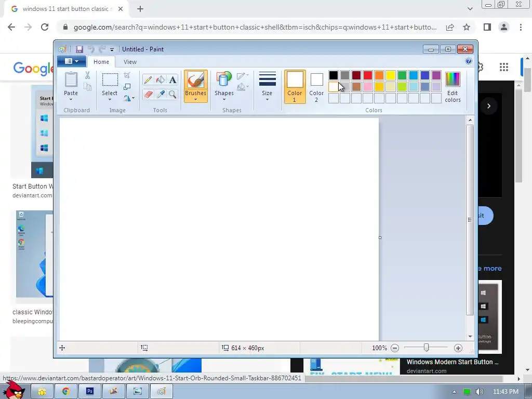The image size is (532, 399).
Task: Expand the Select dropdown arrow
Action: tap(110, 99)
